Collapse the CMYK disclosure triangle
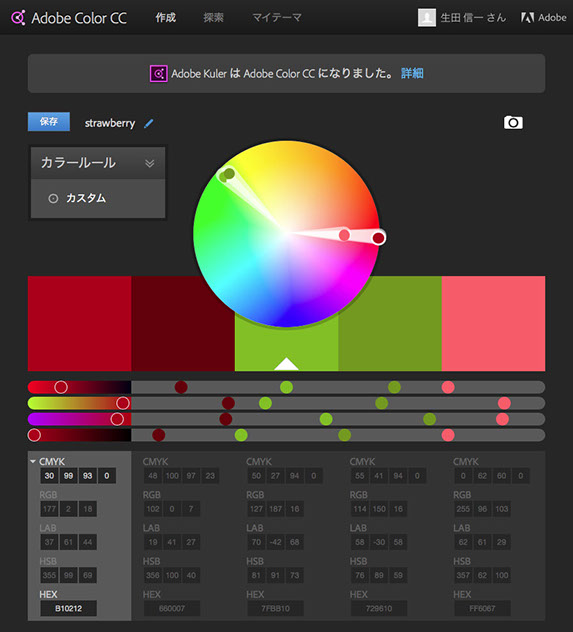Screen dimensions: 573x632 click(33, 462)
